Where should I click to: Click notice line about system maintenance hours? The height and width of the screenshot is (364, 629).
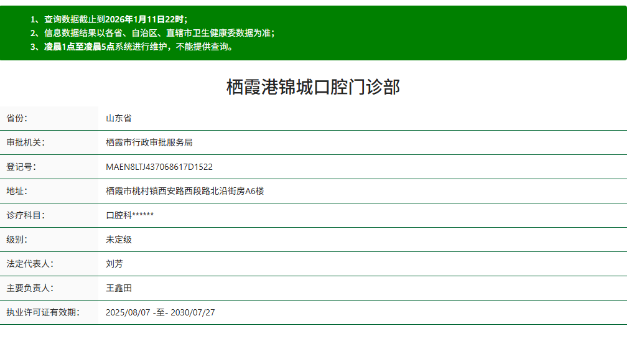pos(136,49)
